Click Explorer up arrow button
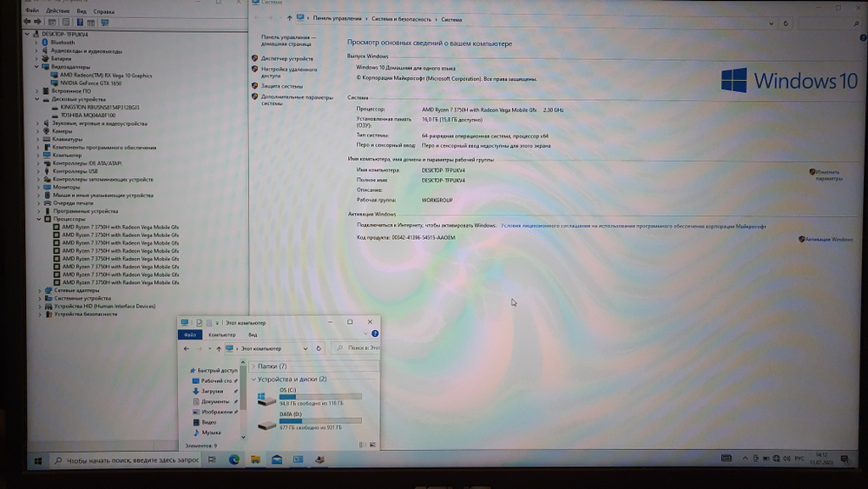Viewport: 868px width, 489px height. [219, 348]
